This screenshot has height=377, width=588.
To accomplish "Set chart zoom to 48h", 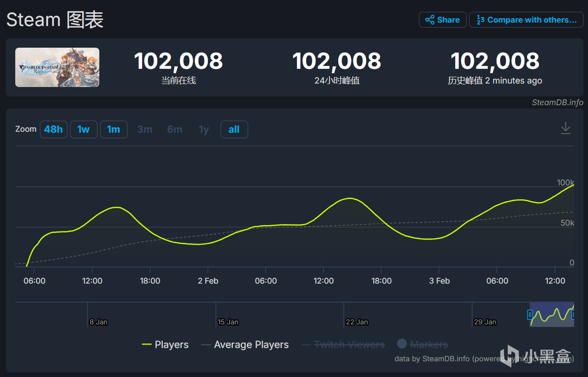I will click(x=54, y=129).
